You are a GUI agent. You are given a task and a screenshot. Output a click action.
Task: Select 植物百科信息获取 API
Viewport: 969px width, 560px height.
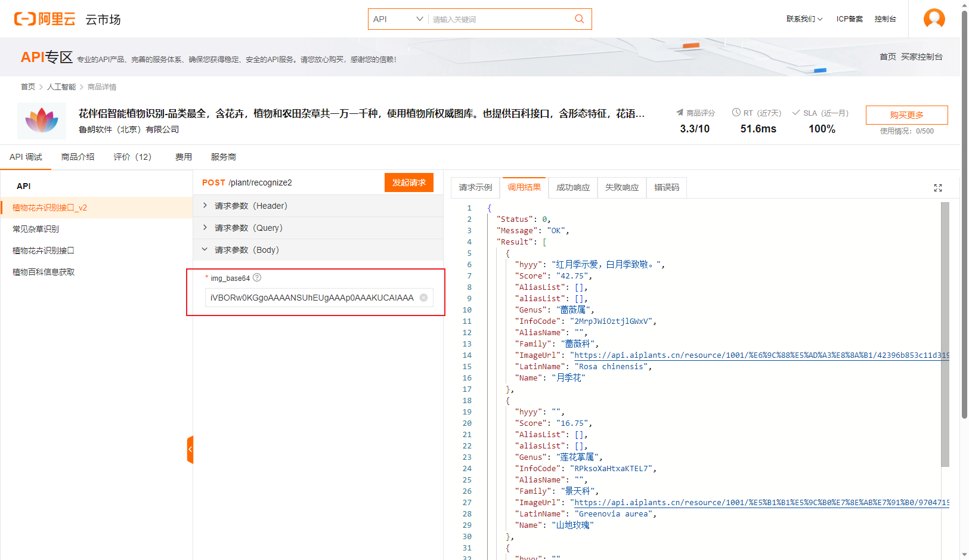[44, 272]
